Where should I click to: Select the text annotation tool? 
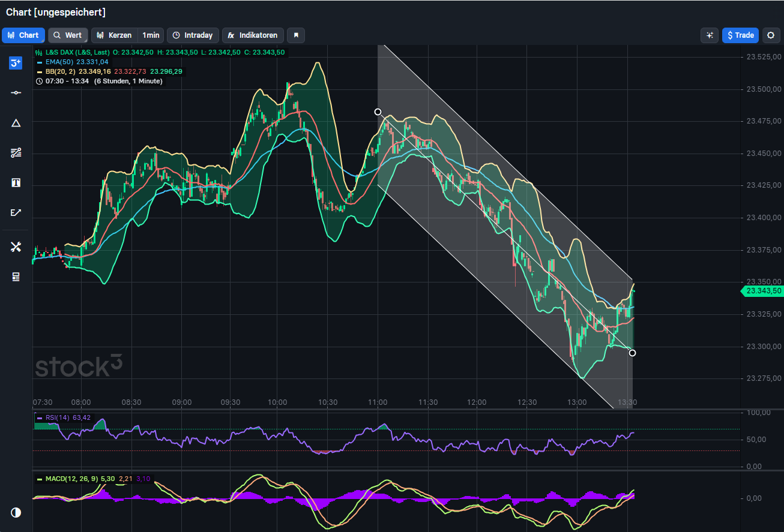[x=16, y=182]
